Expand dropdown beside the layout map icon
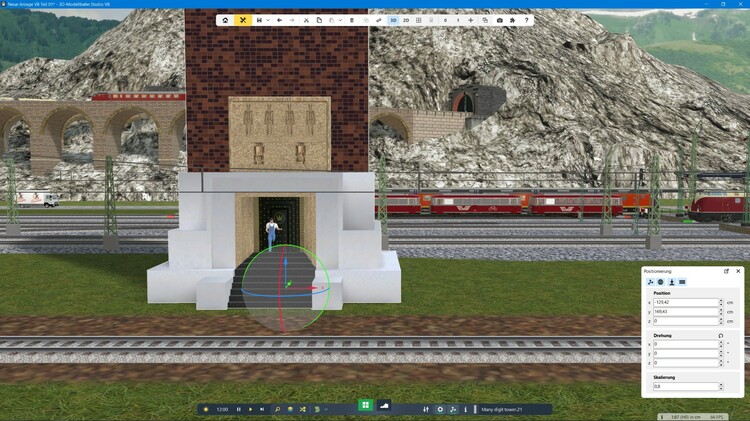The image size is (750, 421). click(x=326, y=410)
